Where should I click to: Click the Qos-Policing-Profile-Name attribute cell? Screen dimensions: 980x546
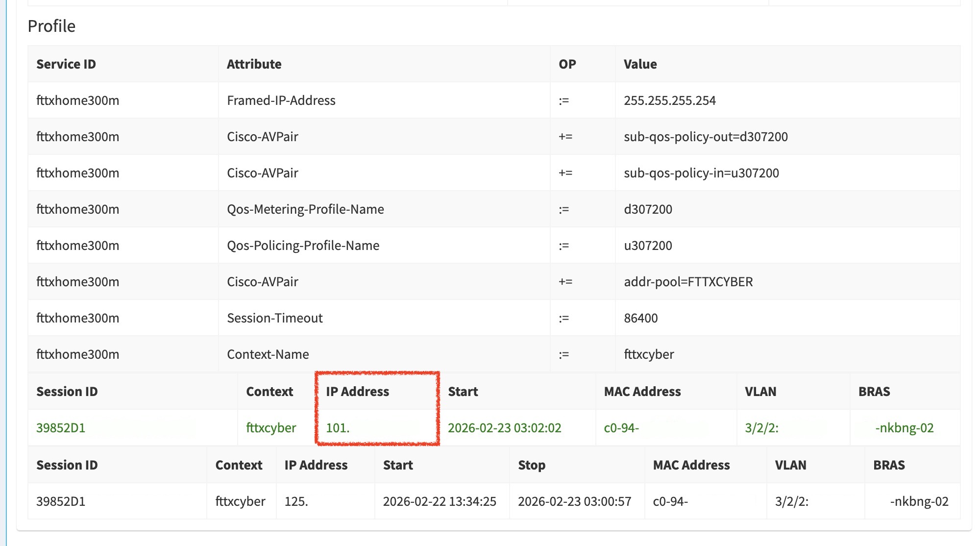303,245
